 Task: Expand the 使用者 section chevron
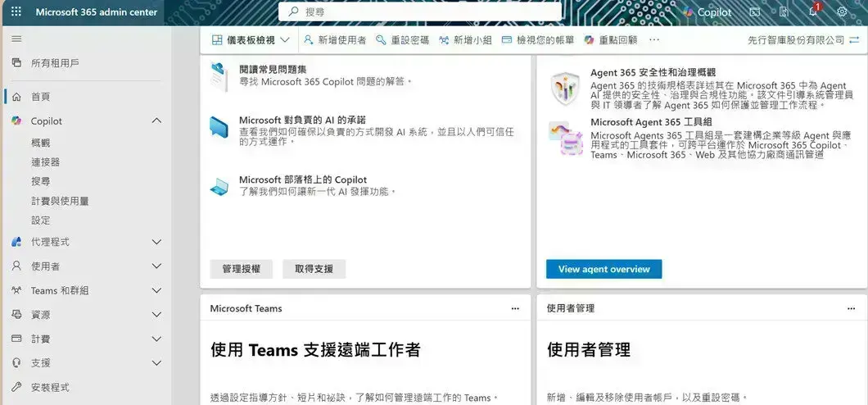[x=156, y=266]
